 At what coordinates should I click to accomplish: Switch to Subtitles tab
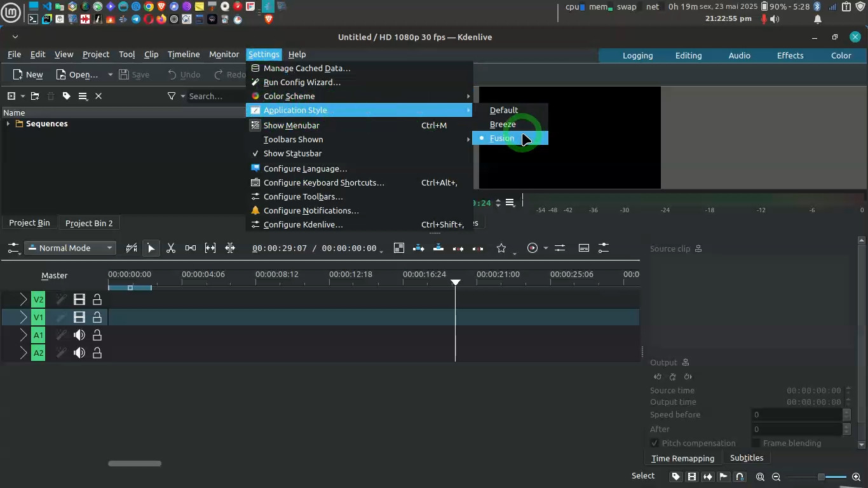tap(747, 457)
